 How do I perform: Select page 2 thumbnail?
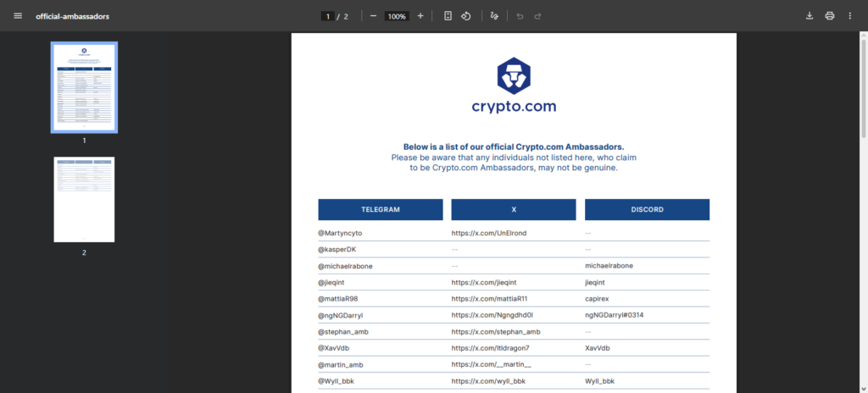pos(84,199)
